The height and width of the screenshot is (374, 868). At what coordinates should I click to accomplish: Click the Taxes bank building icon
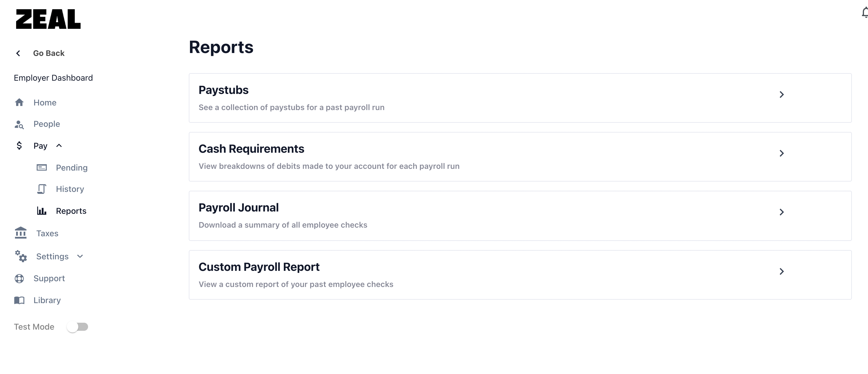coord(20,233)
